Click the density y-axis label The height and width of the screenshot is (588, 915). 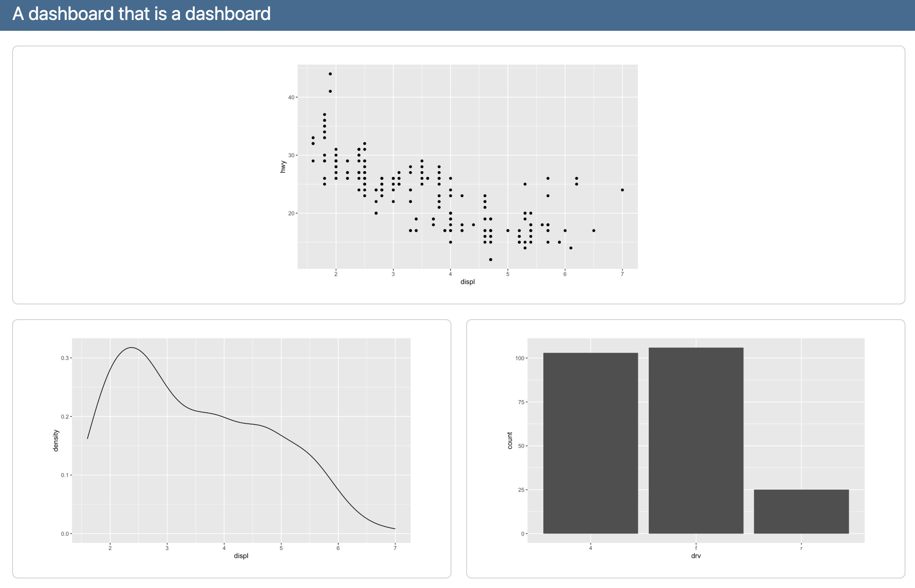[x=56, y=441]
